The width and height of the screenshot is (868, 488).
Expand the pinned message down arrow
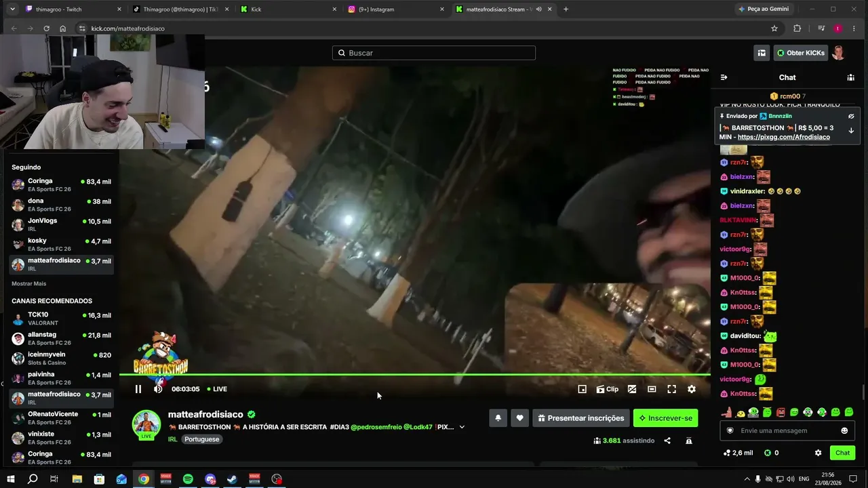851,131
